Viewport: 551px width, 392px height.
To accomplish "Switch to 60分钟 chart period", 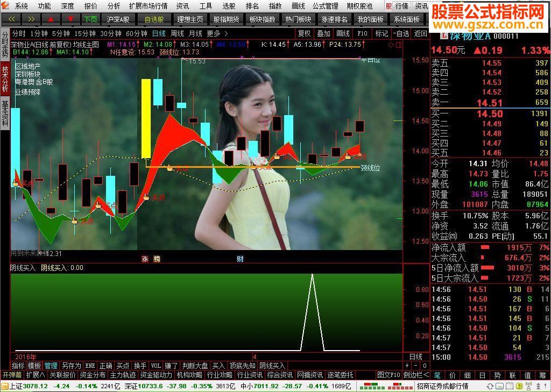I will click(136, 33).
